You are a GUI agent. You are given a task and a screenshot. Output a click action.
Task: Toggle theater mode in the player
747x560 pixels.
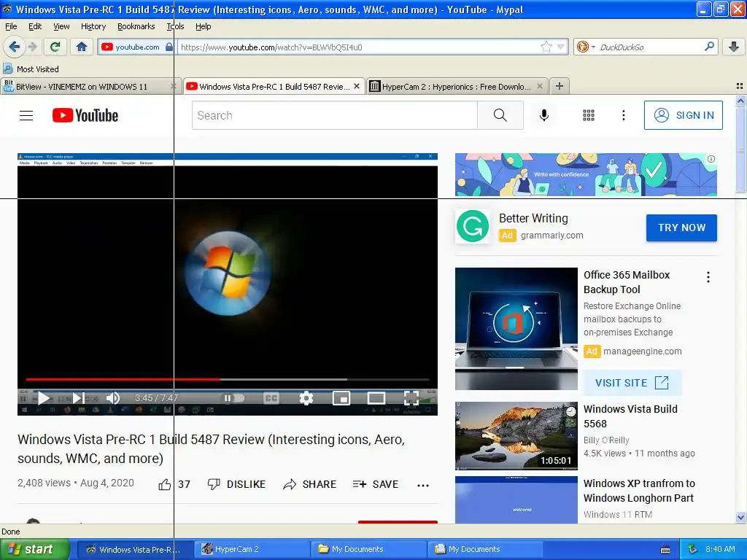(x=376, y=398)
